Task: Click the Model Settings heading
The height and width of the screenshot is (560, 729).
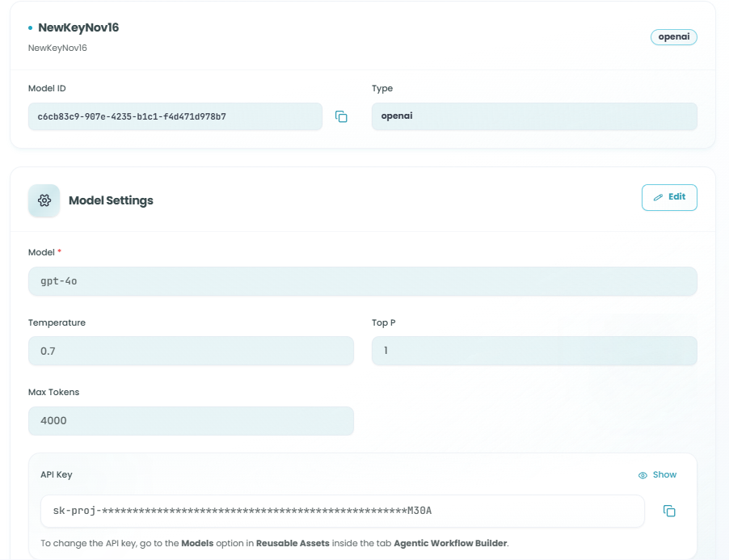Action: (x=111, y=200)
